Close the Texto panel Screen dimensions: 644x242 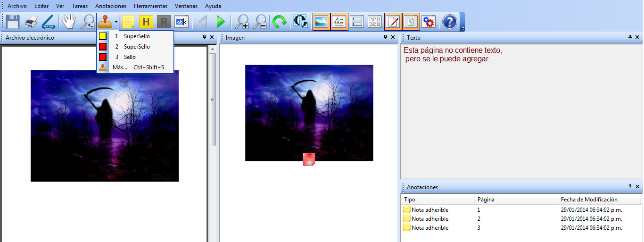(x=637, y=37)
